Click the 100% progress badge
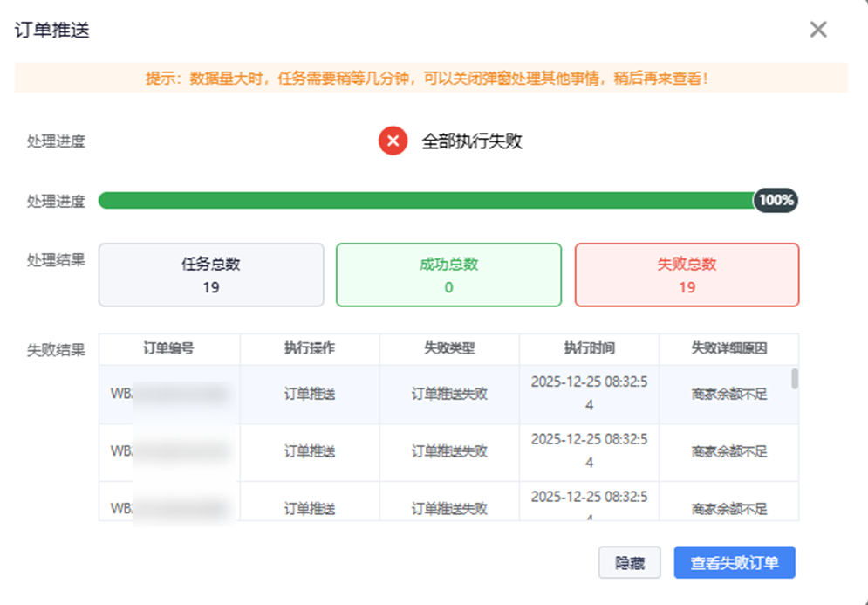The image size is (868, 605). (x=776, y=201)
